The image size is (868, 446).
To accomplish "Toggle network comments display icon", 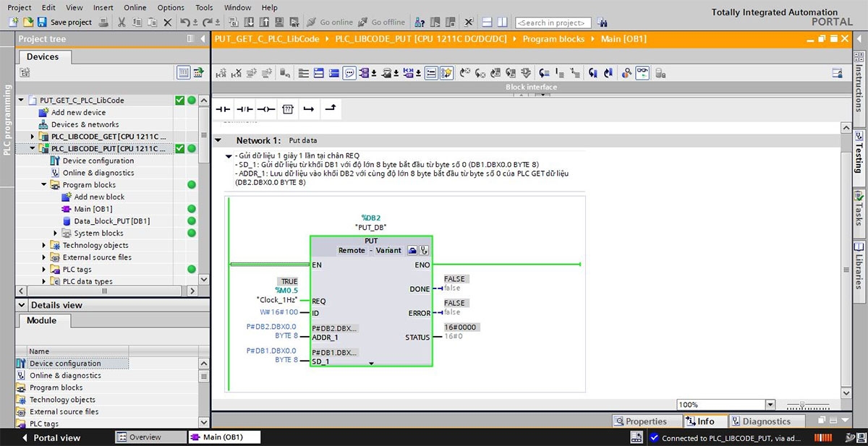I will 430,72.
